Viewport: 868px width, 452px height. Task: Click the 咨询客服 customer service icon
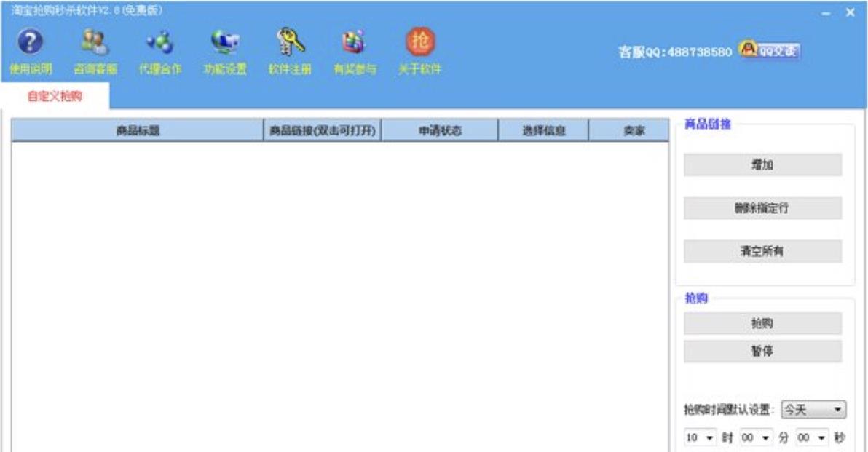95,50
